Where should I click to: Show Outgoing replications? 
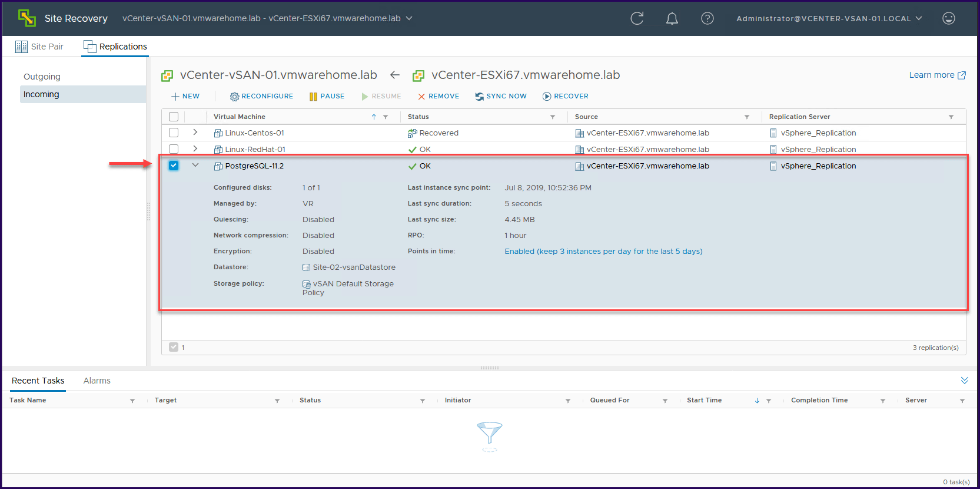tap(42, 77)
